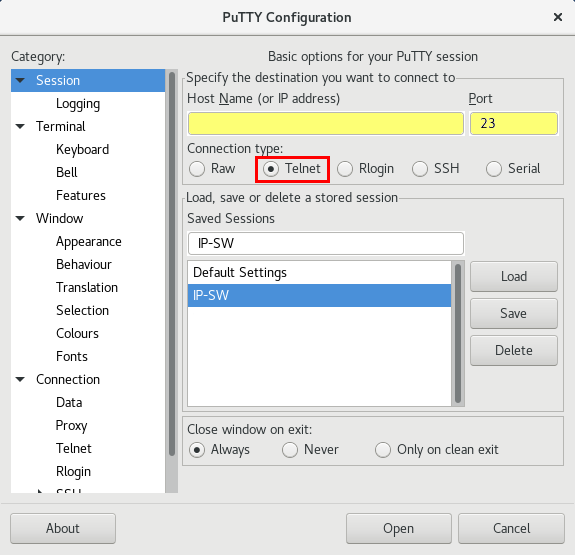Go to Keyboard settings

(x=83, y=150)
